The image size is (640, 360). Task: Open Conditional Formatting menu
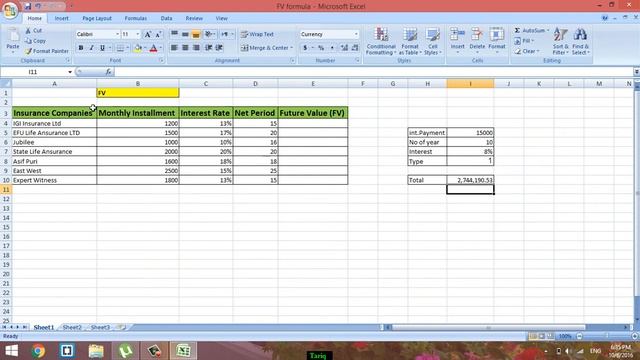click(x=381, y=41)
